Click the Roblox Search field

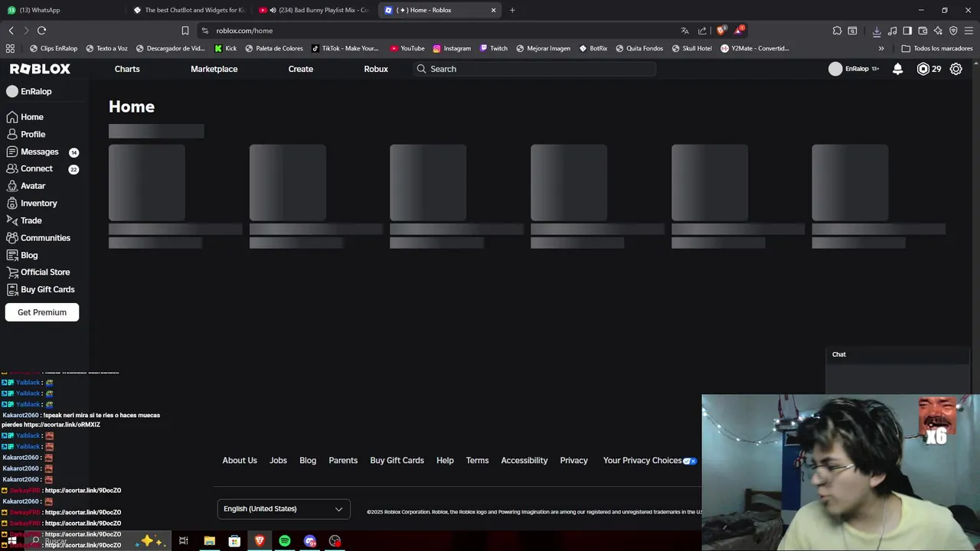click(536, 69)
